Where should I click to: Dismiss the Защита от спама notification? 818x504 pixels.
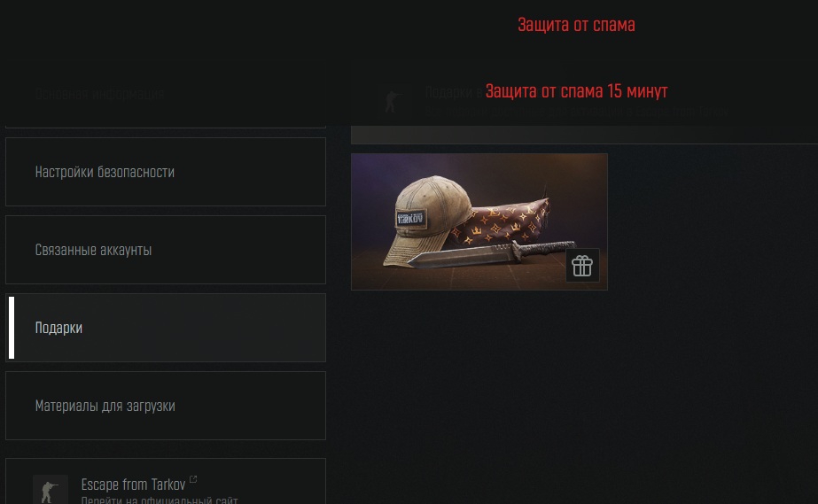(x=576, y=25)
